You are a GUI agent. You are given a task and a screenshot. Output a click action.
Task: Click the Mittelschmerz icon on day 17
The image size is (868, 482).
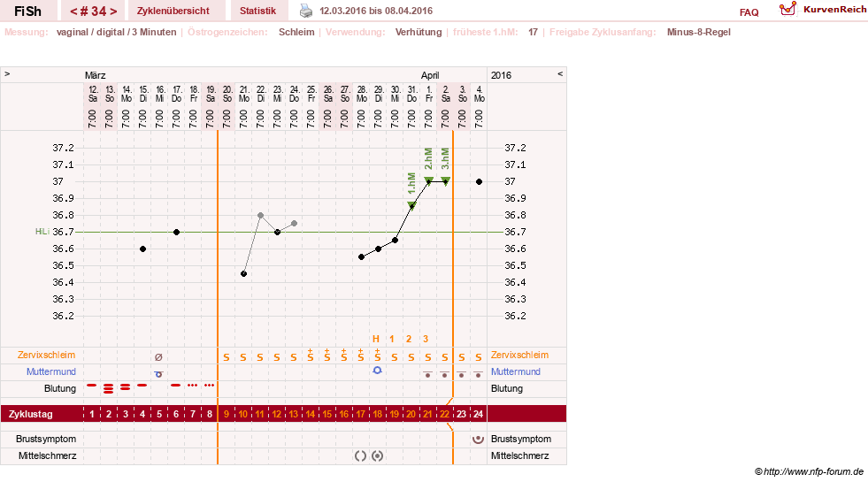tap(360, 456)
